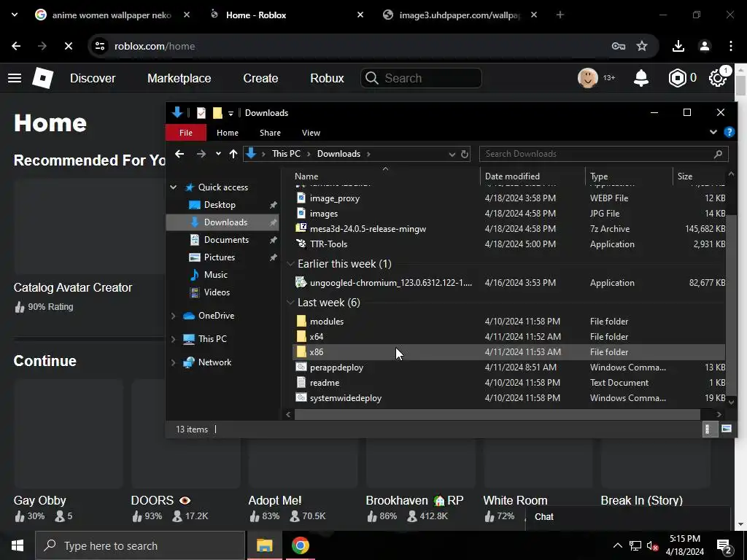The image size is (747, 560).
Task: Collapse the Quick access tree node
Action: 174,187
